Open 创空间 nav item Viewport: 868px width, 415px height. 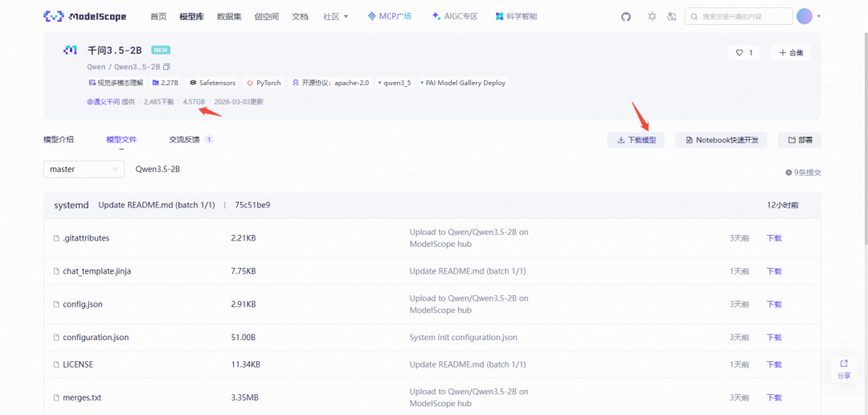[x=267, y=17]
